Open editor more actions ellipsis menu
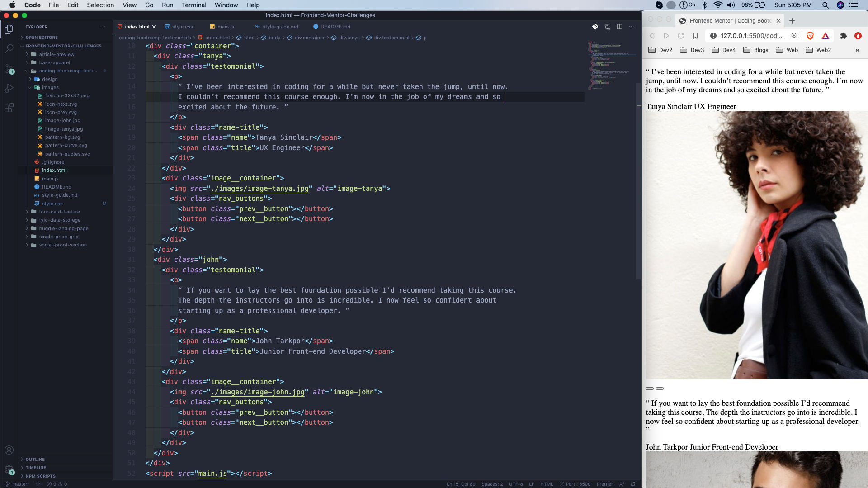Image resolution: width=868 pixels, height=488 pixels. (632, 27)
